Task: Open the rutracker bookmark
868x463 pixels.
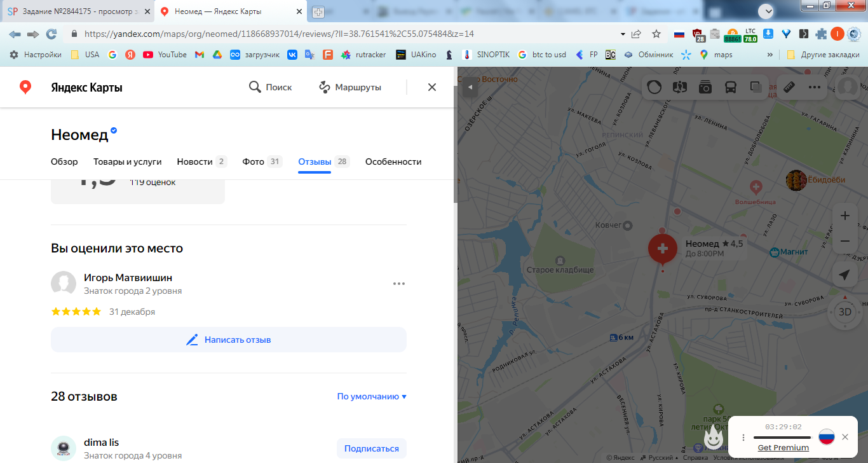Action: pos(363,55)
